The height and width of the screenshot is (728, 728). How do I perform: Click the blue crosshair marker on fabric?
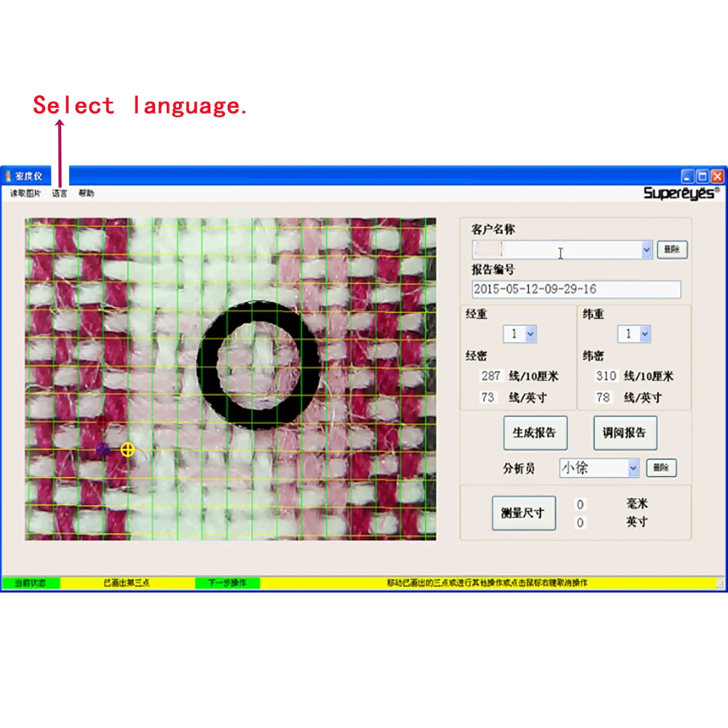[103, 449]
